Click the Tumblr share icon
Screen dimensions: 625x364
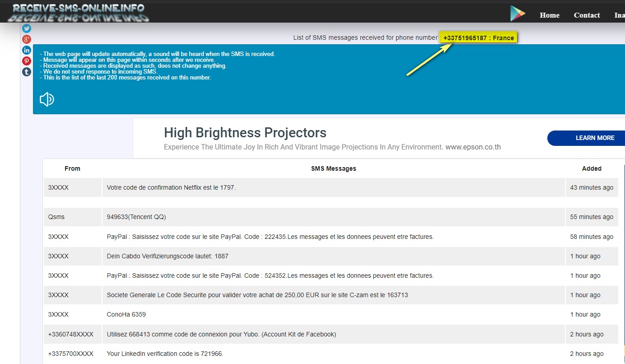click(27, 72)
